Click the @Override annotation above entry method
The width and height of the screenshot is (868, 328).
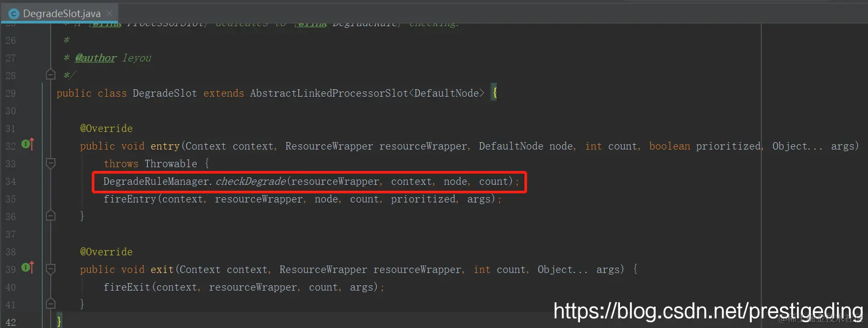point(106,128)
